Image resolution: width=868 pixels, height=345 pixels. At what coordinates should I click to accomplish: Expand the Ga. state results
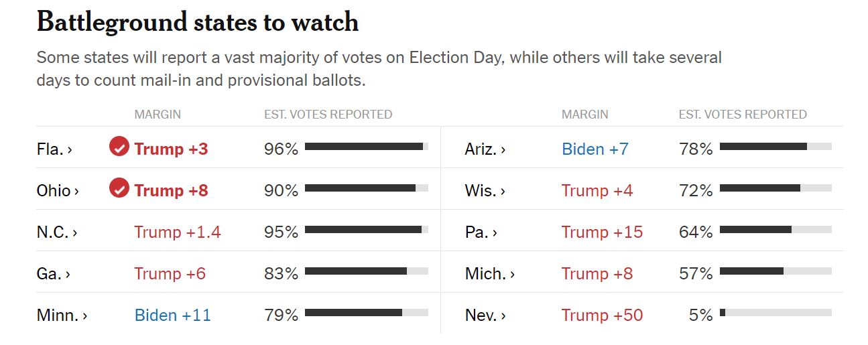click(x=54, y=274)
